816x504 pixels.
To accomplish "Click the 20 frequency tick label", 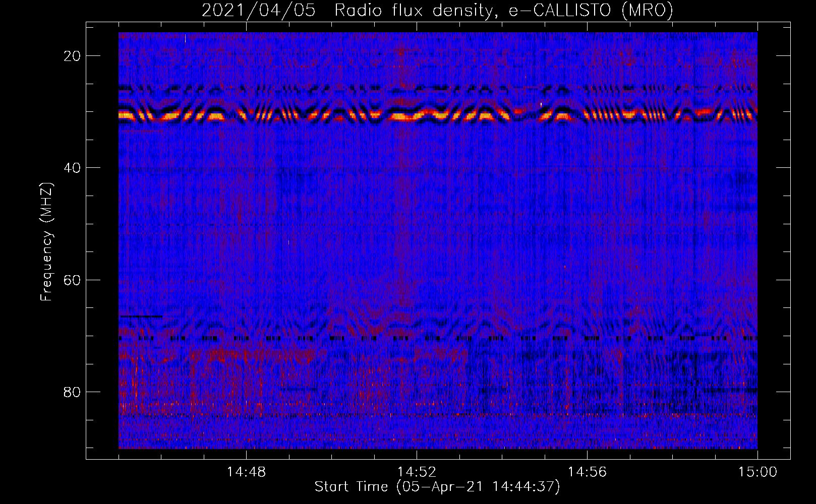I will (72, 56).
